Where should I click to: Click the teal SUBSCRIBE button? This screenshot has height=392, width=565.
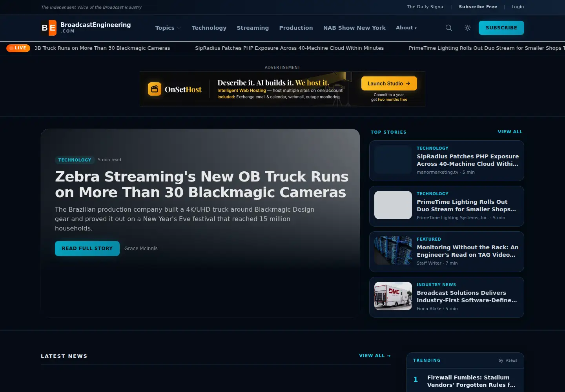501,28
